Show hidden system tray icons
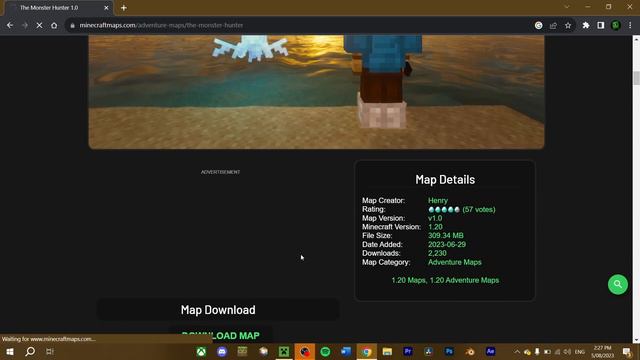 [x=517, y=351]
